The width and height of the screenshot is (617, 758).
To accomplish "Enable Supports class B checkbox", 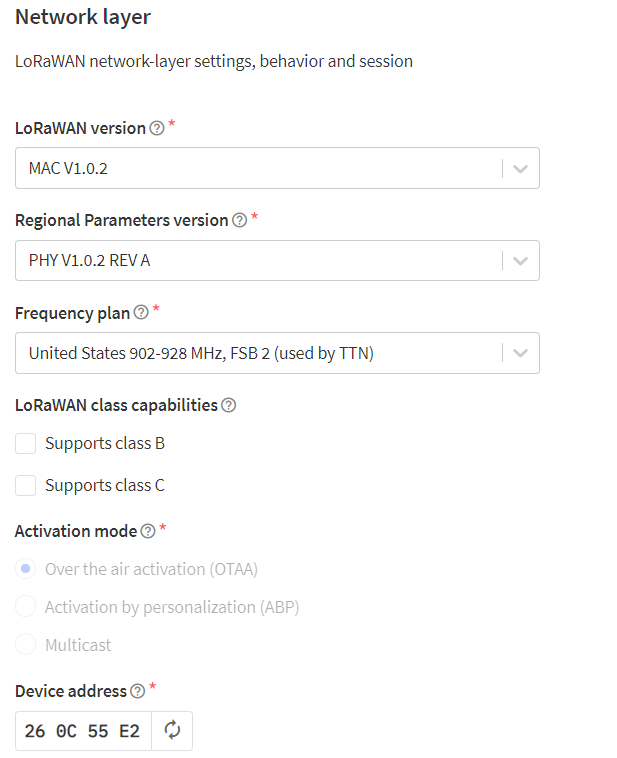I will [x=26, y=443].
